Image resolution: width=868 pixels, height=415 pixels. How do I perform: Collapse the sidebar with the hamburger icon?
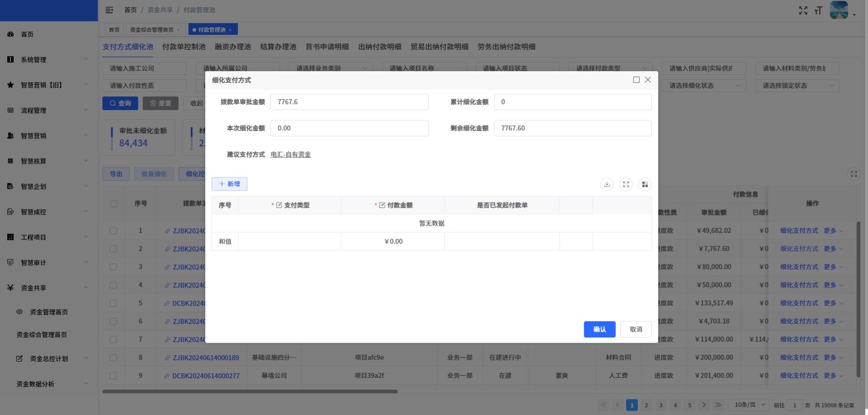click(x=109, y=10)
